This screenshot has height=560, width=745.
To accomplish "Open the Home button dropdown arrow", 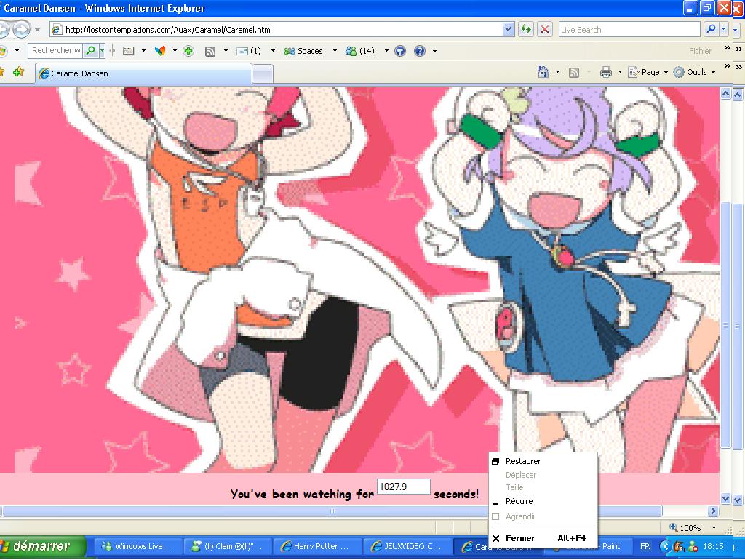I will (557, 72).
